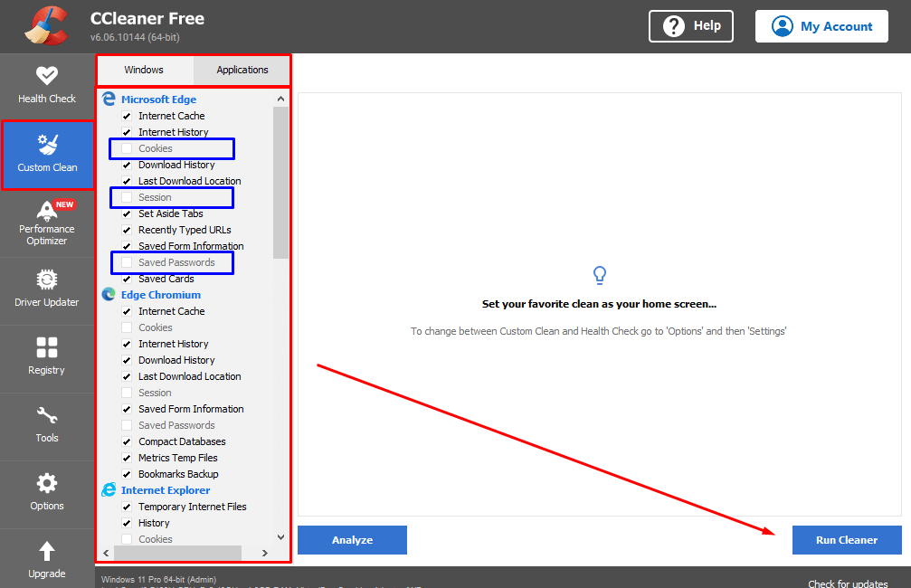
Task: Go to the Registry cleaner
Action: pyautogui.click(x=47, y=359)
